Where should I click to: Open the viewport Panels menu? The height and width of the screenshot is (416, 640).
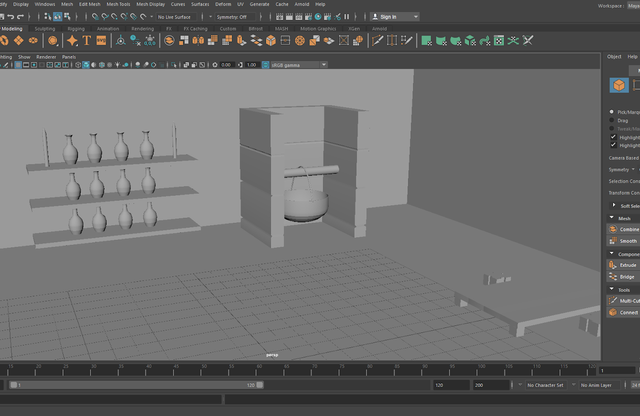tap(69, 57)
